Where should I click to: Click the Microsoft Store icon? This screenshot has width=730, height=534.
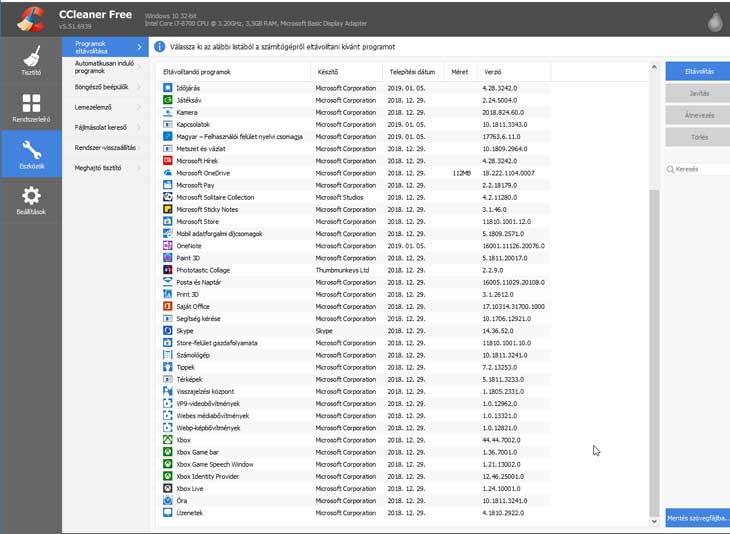pyautogui.click(x=168, y=221)
